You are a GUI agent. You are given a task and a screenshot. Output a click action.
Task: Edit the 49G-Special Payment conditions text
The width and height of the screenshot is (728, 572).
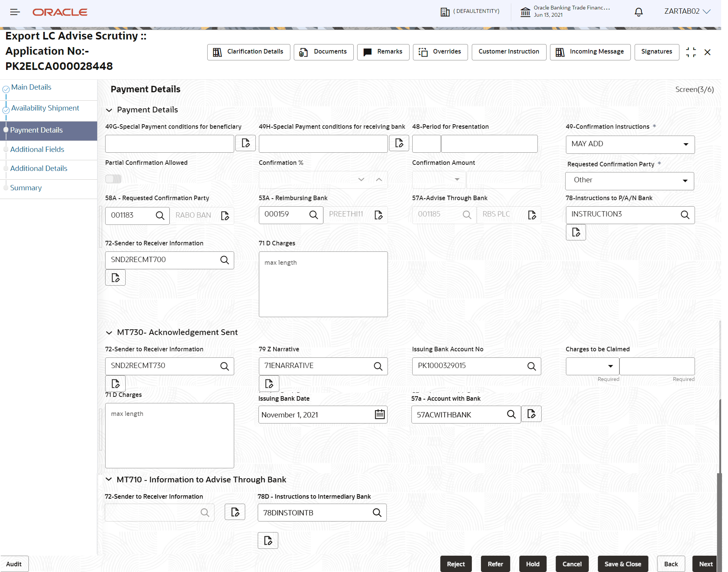pos(245,143)
